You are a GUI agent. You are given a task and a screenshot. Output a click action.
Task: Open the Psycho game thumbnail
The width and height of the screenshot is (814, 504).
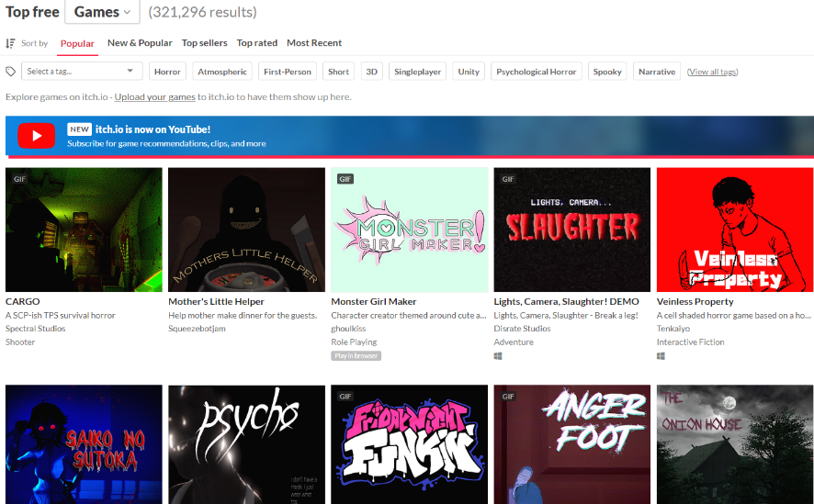(246, 444)
